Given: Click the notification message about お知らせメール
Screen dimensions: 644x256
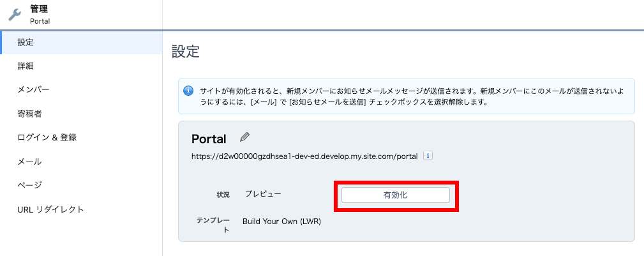Looking at the screenshot, I should point(408,96).
